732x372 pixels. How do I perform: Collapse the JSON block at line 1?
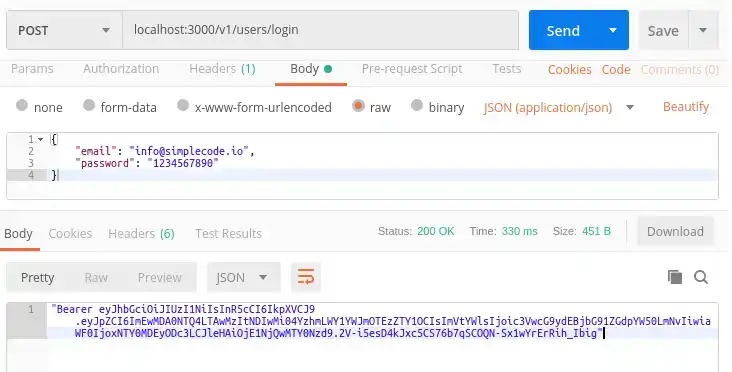tap(41, 139)
